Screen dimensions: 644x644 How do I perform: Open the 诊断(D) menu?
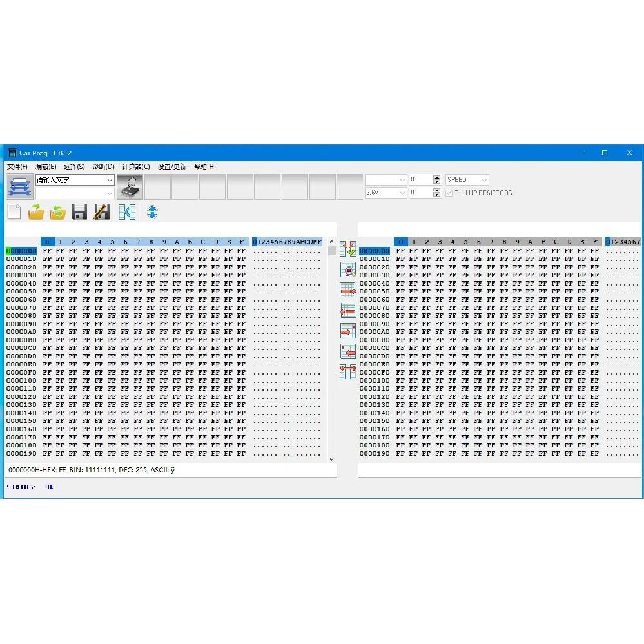pos(103,166)
